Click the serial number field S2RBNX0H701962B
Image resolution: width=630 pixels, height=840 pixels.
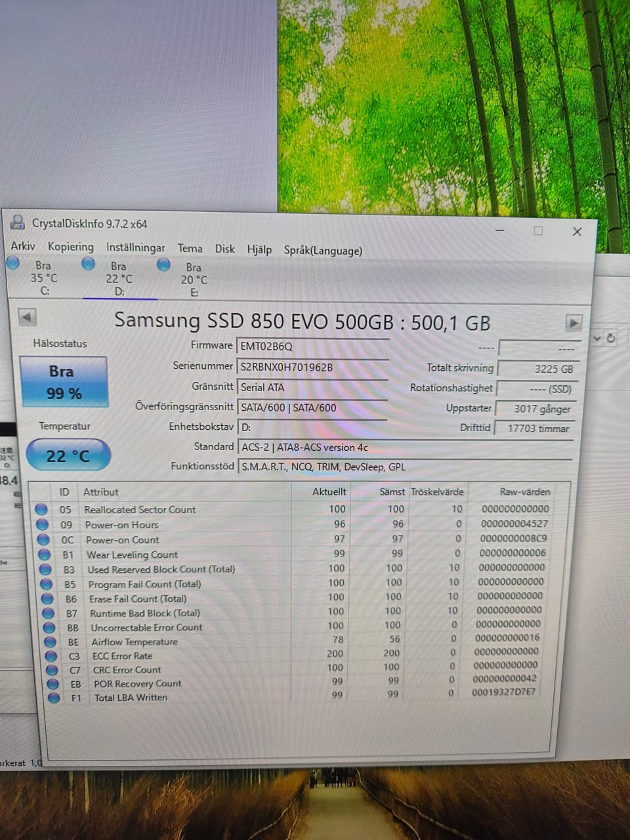click(312, 367)
